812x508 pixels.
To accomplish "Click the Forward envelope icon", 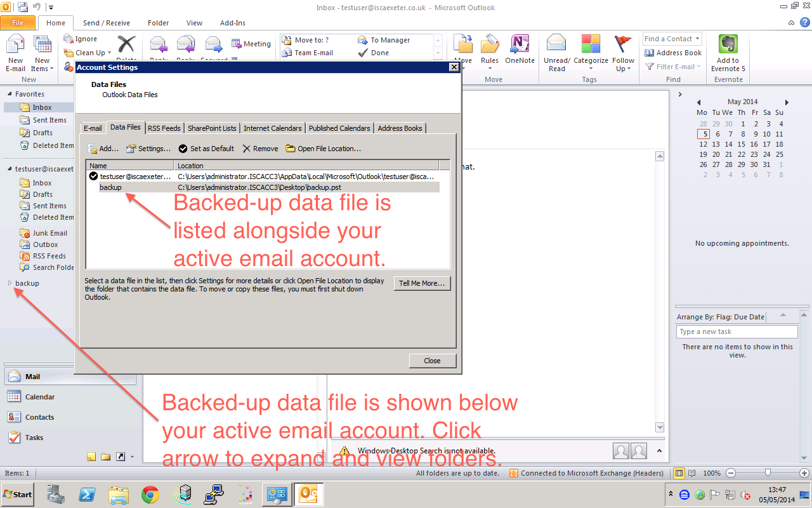I will 213,46.
